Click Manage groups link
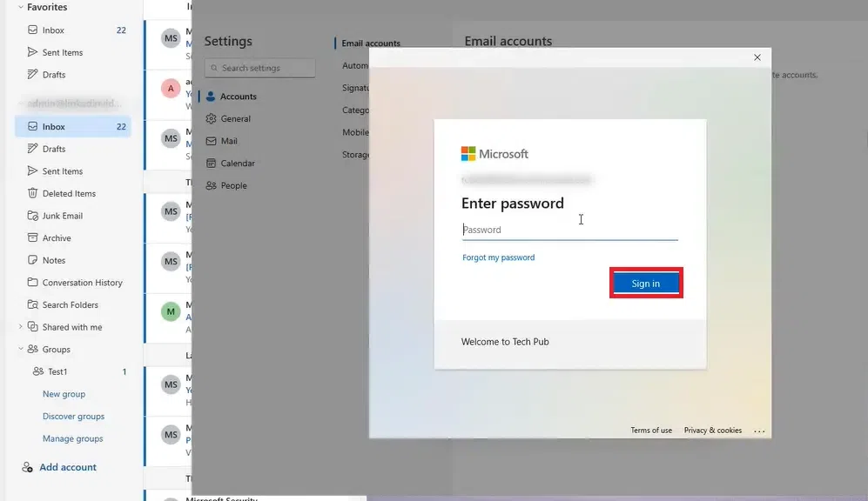This screenshot has width=868, height=501. pyautogui.click(x=72, y=438)
